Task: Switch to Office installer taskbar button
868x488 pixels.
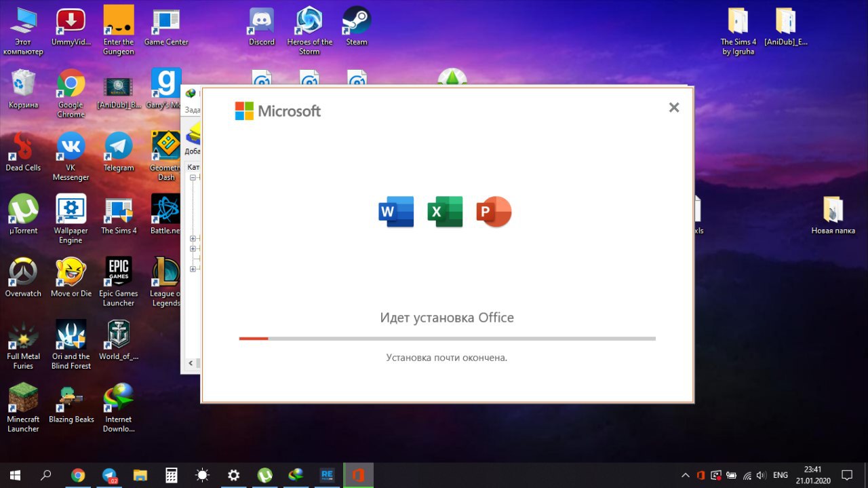Action: (358, 475)
